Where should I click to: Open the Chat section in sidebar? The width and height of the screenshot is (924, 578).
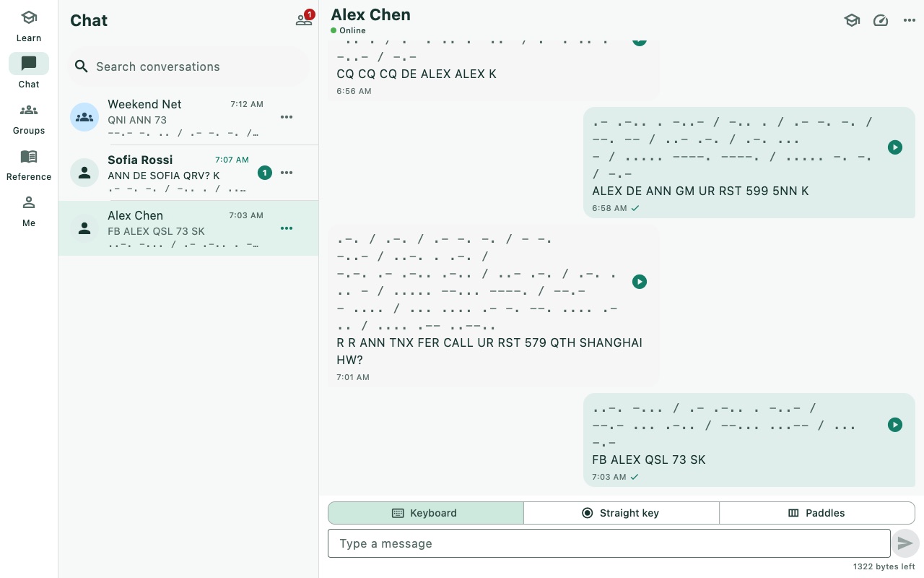[29, 72]
